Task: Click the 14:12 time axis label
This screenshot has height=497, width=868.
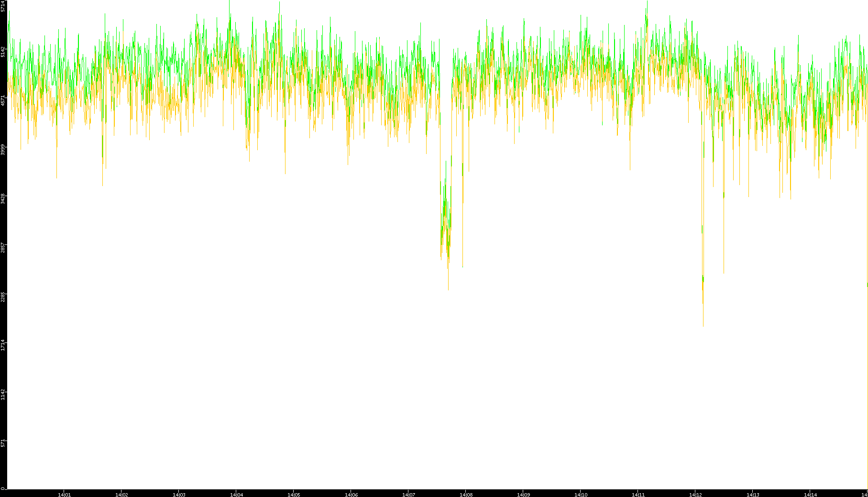Action: coord(695,495)
